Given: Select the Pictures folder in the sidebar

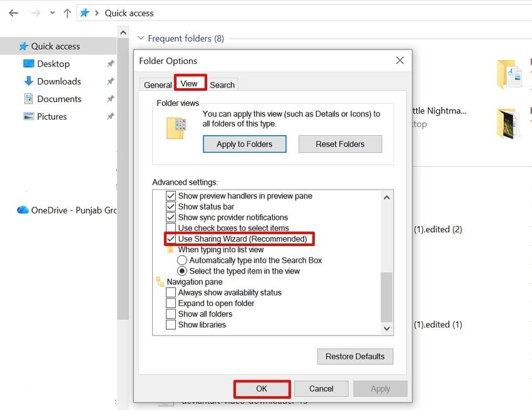Looking at the screenshot, I should click(x=53, y=116).
